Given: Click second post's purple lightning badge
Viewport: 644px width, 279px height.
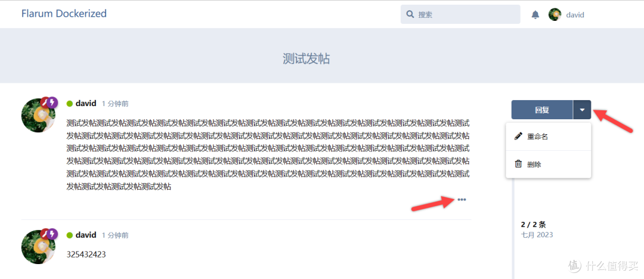Looking at the screenshot, I should 52,234.
